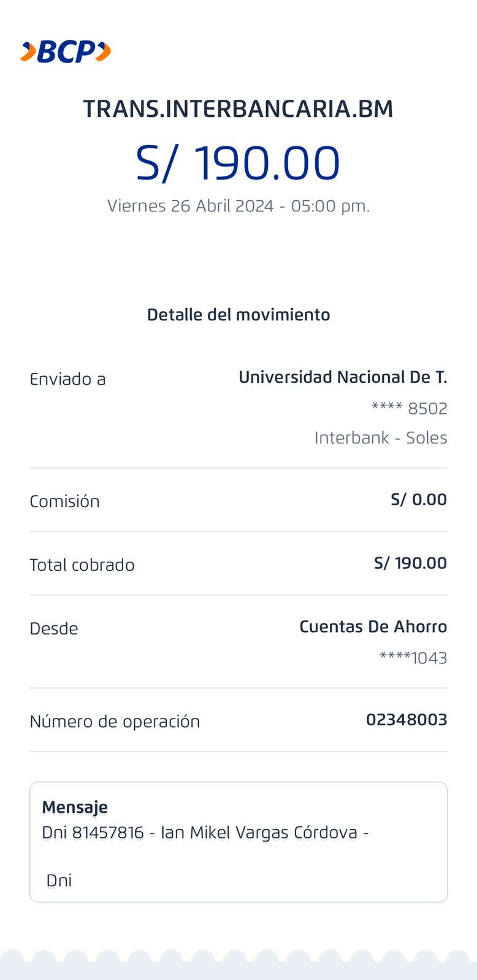
Task: Click the Desde label
Action: click(x=54, y=628)
